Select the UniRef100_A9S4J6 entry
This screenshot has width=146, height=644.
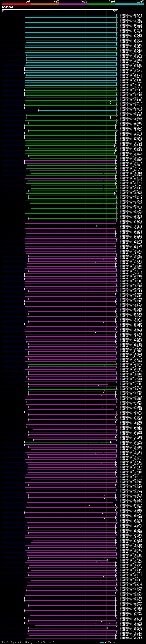point(131,98)
